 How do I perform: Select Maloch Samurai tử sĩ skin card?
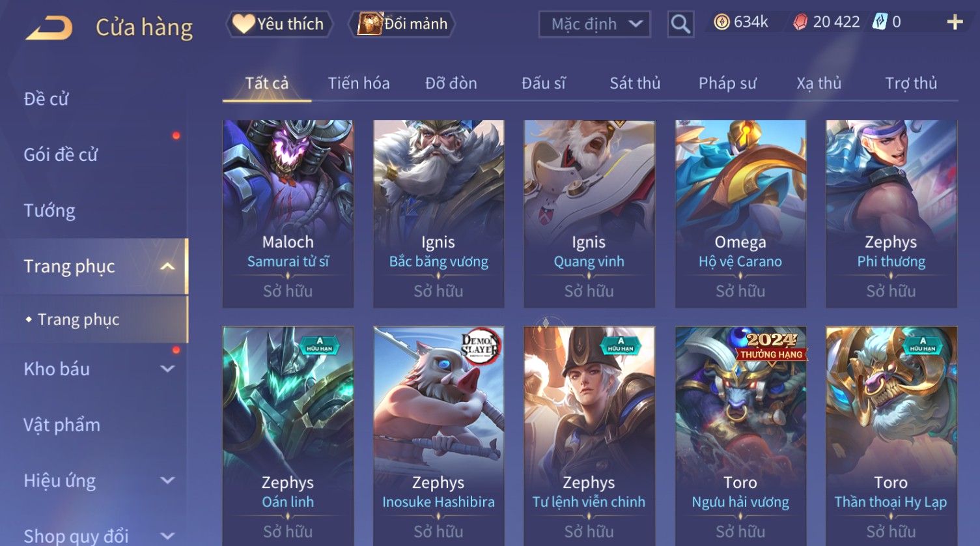288,214
